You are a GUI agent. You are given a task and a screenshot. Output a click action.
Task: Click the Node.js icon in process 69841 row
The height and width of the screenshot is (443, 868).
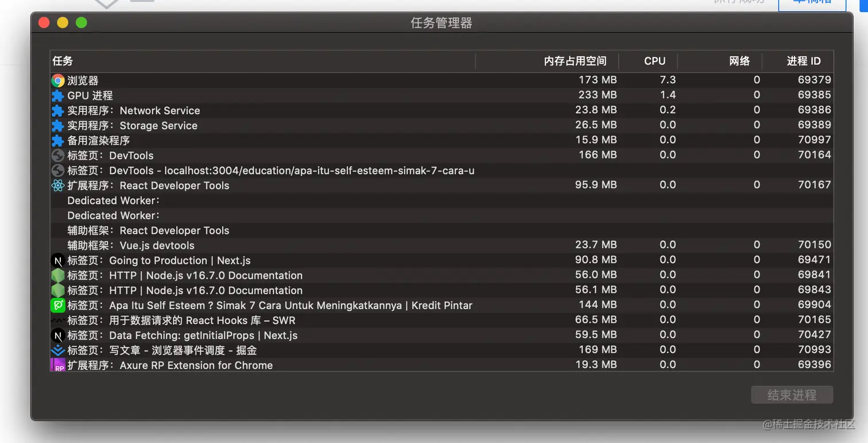click(x=57, y=275)
